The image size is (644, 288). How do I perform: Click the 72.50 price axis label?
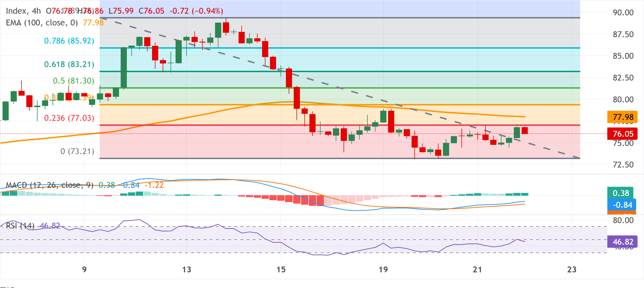pos(623,165)
